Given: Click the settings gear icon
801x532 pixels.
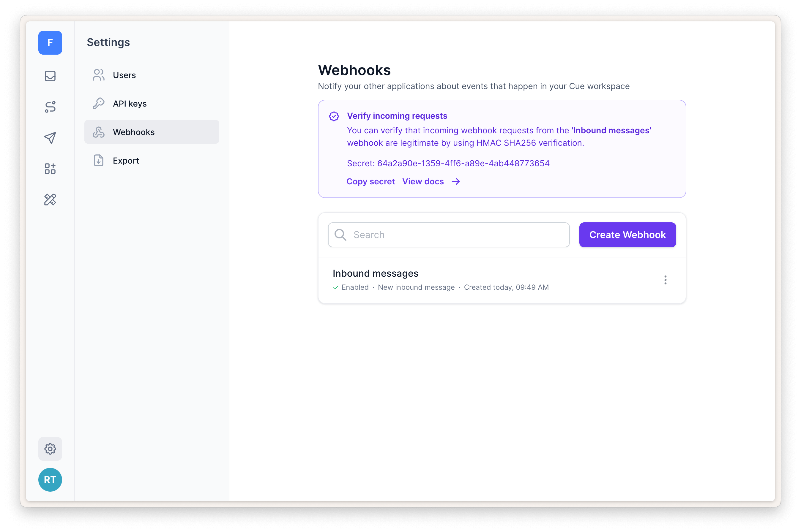Looking at the screenshot, I should click(50, 449).
